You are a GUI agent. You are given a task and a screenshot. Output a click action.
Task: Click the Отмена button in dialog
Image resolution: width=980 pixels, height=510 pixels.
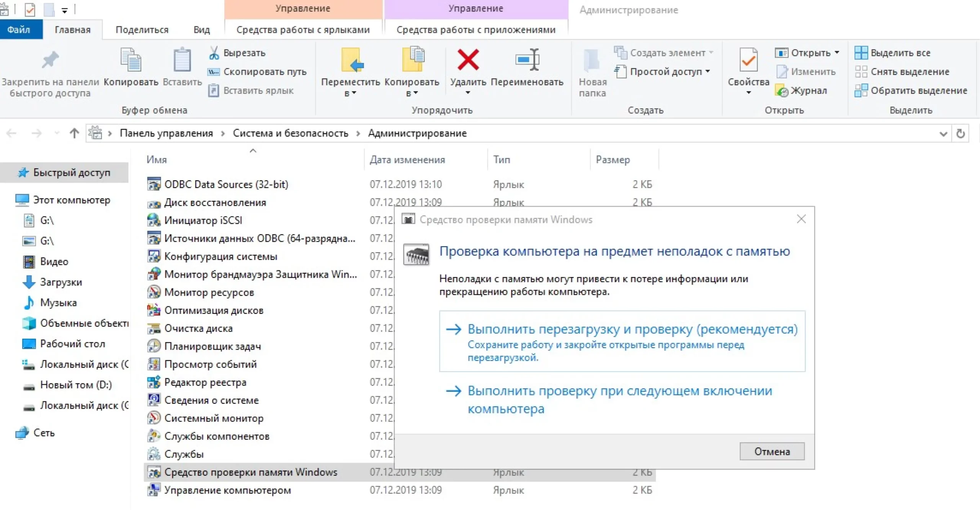coord(771,451)
